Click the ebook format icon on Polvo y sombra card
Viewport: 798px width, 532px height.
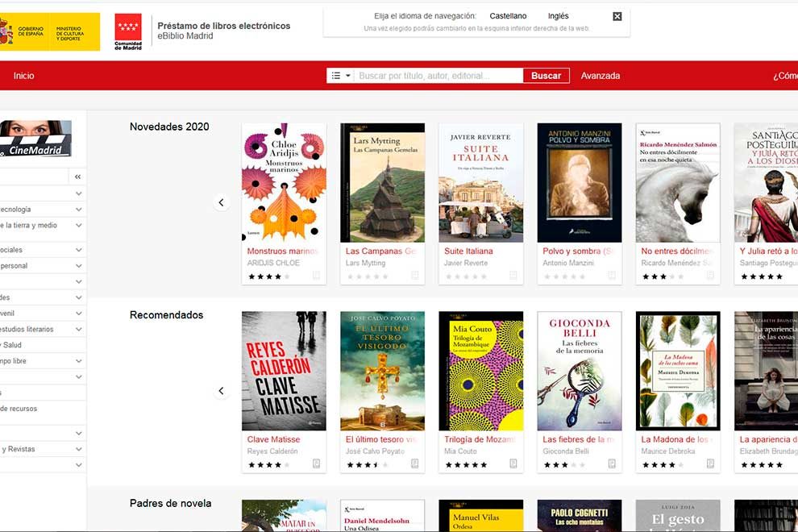612,276
